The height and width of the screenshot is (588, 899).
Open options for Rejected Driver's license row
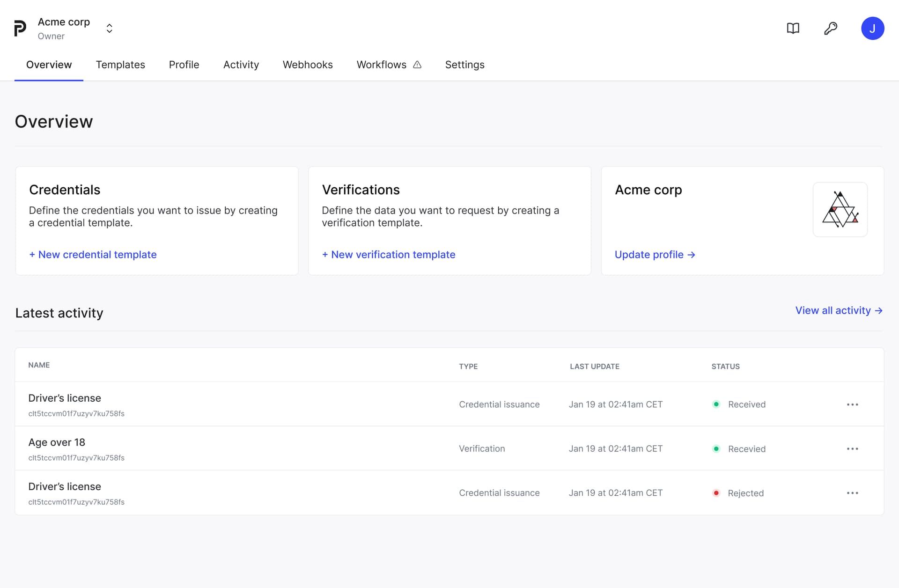[x=852, y=493]
